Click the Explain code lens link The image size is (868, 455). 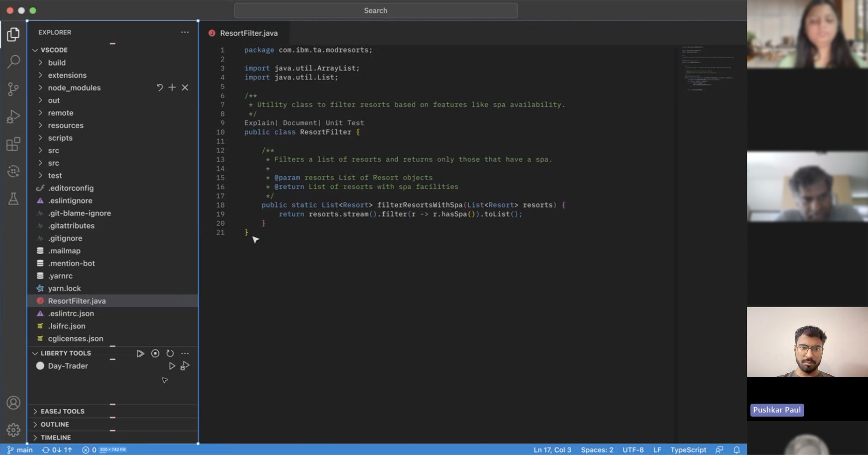(259, 123)
